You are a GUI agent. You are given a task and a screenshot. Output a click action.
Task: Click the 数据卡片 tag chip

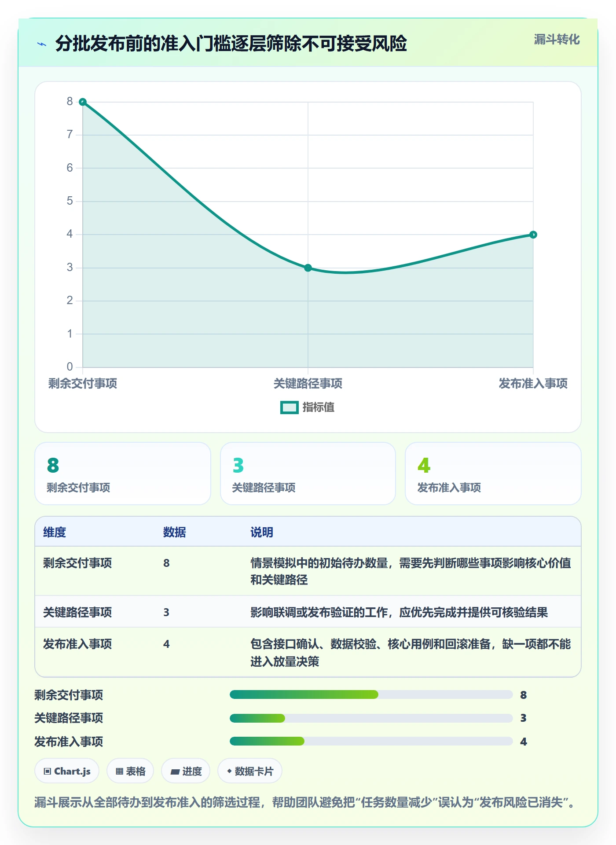250,771
